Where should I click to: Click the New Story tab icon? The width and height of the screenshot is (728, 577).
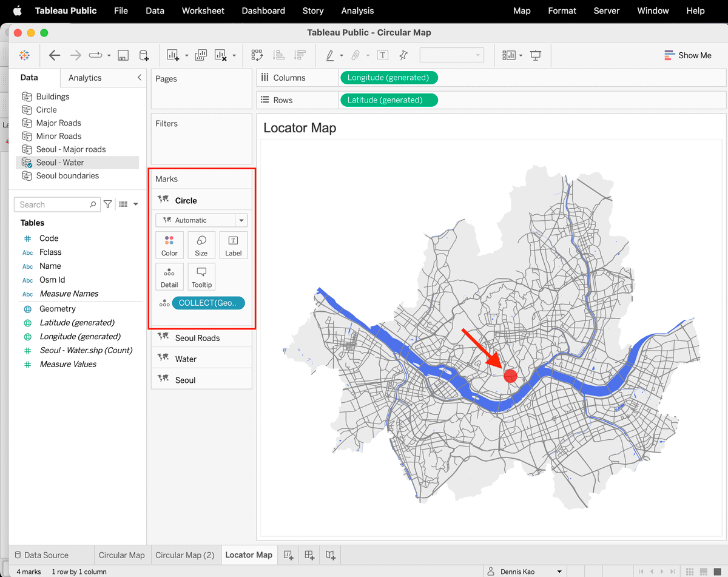click(x=331, y=555)
